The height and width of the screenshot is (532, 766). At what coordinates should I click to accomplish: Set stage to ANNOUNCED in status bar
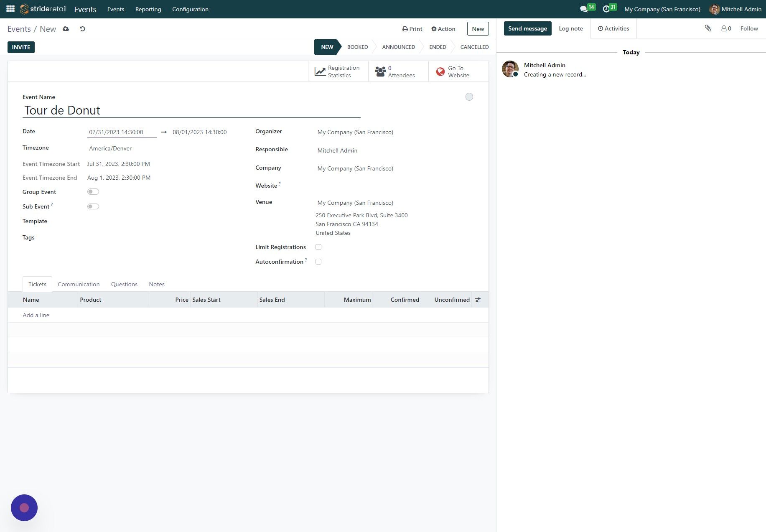[398, 47]
